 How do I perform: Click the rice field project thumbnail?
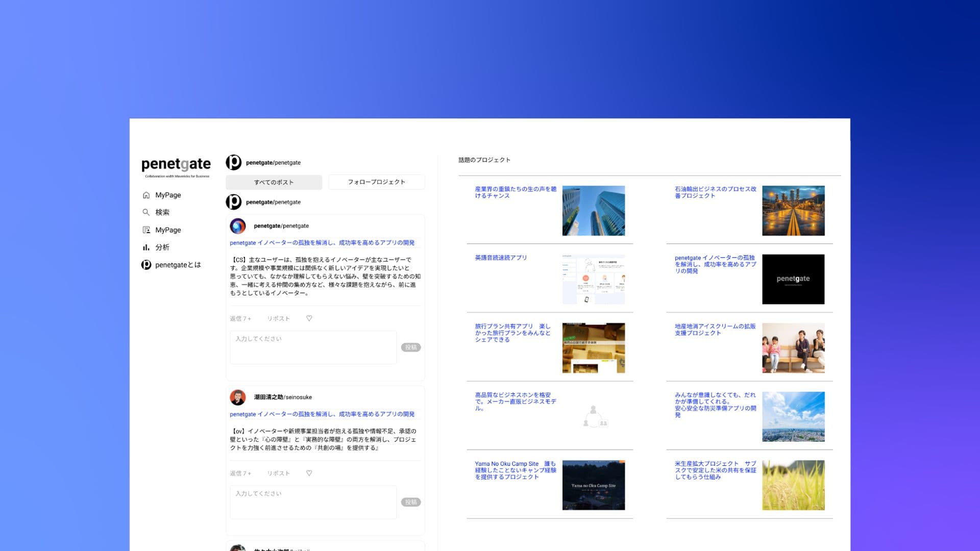793,485
